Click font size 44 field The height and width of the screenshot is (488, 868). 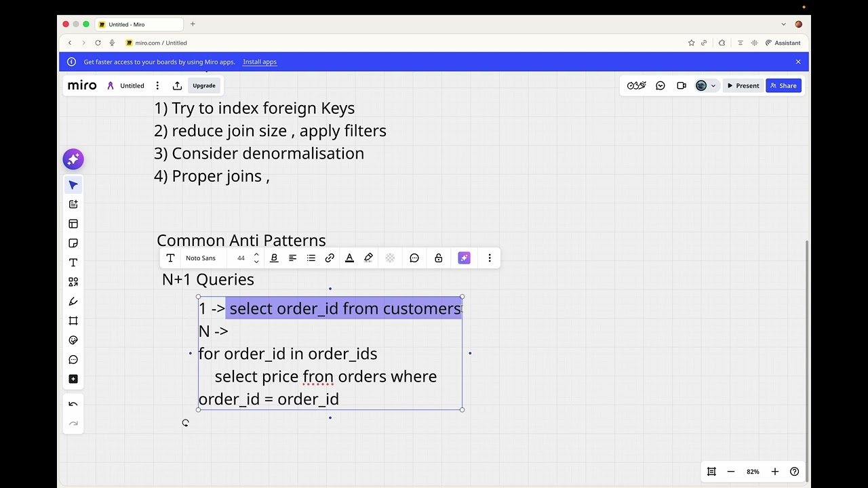[x=241, y=258]
